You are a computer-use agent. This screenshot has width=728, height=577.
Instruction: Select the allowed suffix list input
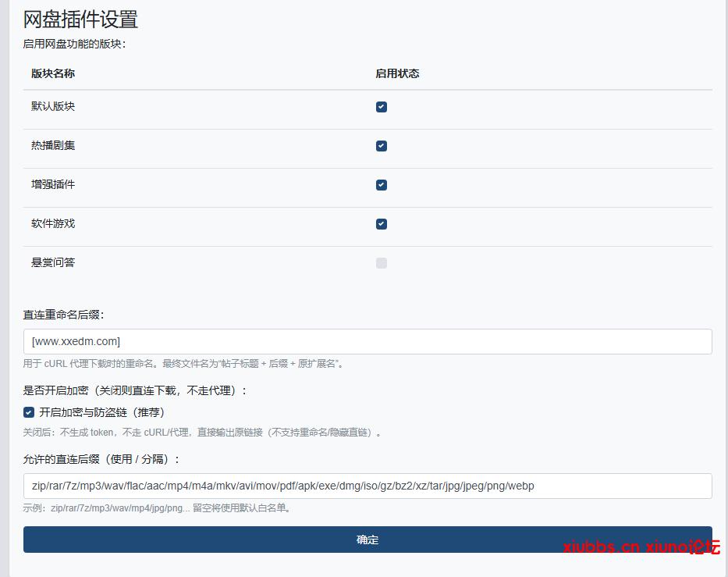tap(367, 486)
